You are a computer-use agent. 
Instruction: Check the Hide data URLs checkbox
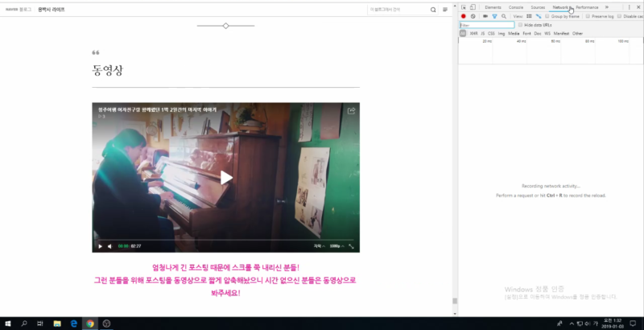pos(520,25)
